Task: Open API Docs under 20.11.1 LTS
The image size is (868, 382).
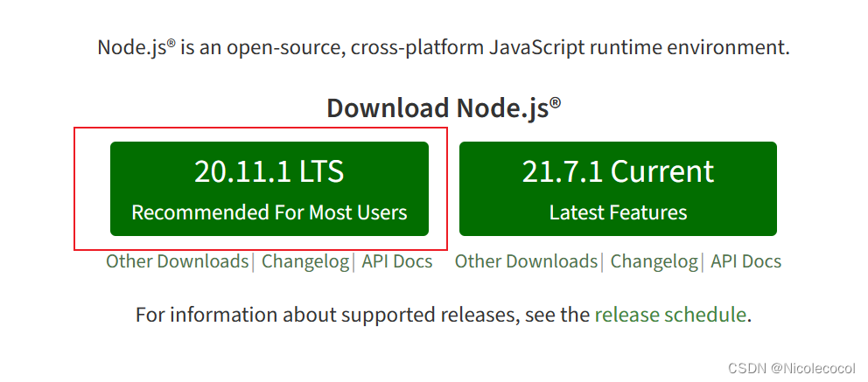Action: tap(397, 261)
